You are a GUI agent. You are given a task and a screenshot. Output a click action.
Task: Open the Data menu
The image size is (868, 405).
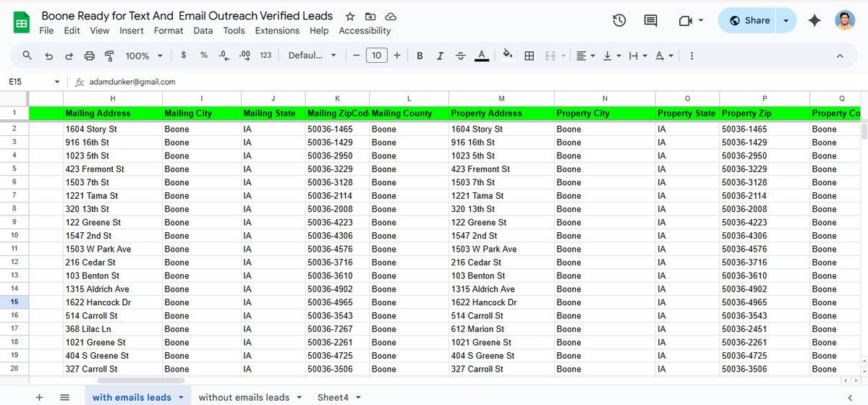[203, 30]
